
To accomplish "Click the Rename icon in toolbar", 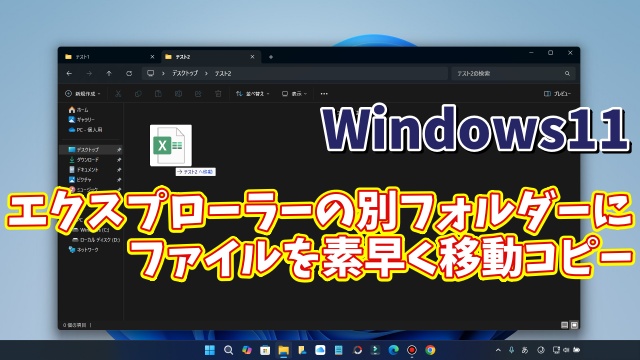I will (178, 94).
